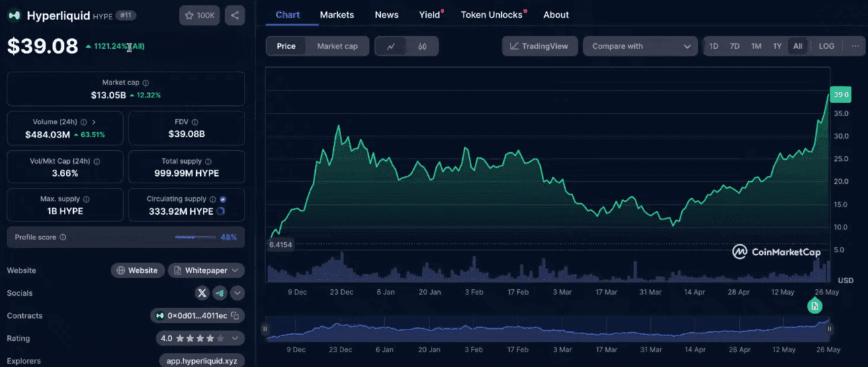Select the Market cap chart toggle
Image resolution: width=868 pixels, height=367 pixels.
337,46
